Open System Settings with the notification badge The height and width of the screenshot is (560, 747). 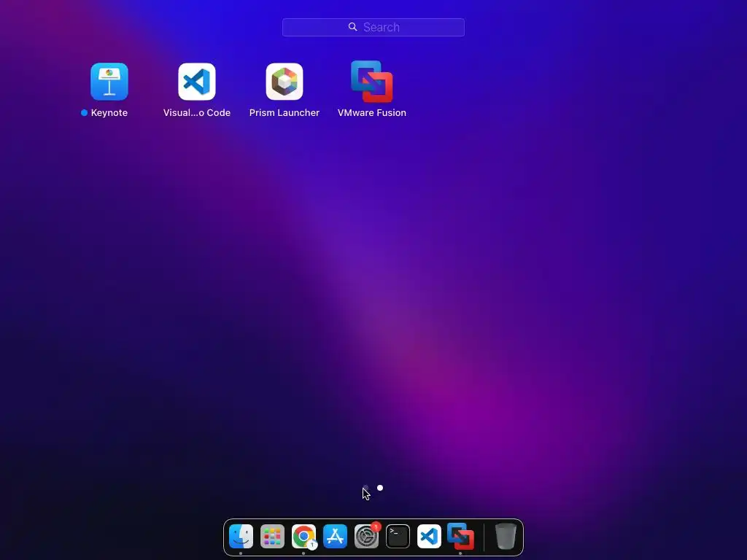click(367, 536)
